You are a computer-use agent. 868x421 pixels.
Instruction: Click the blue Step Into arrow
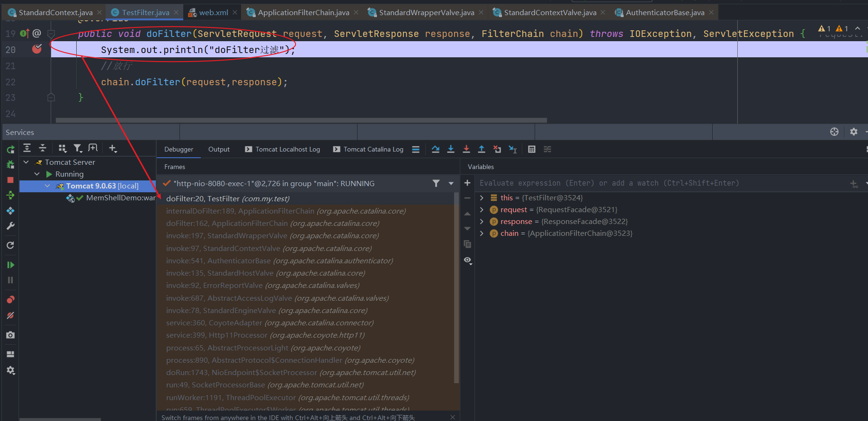point(451,149)
